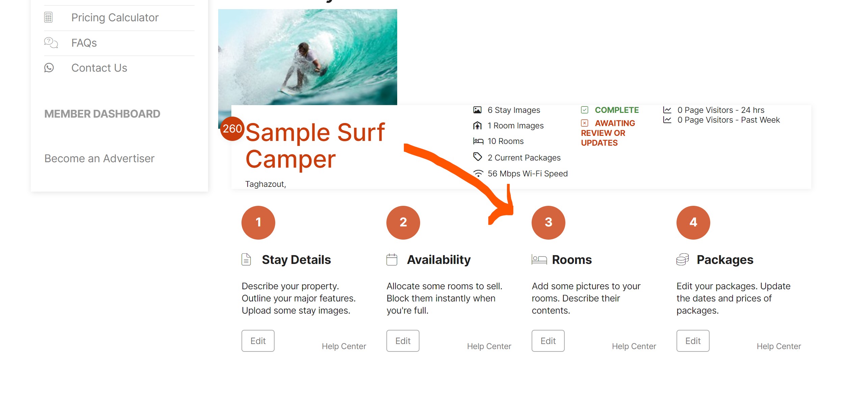Click the step 3 number circle
Viewport: 868px width, 415px height.
pyautogui.click(x=548, y=222)
